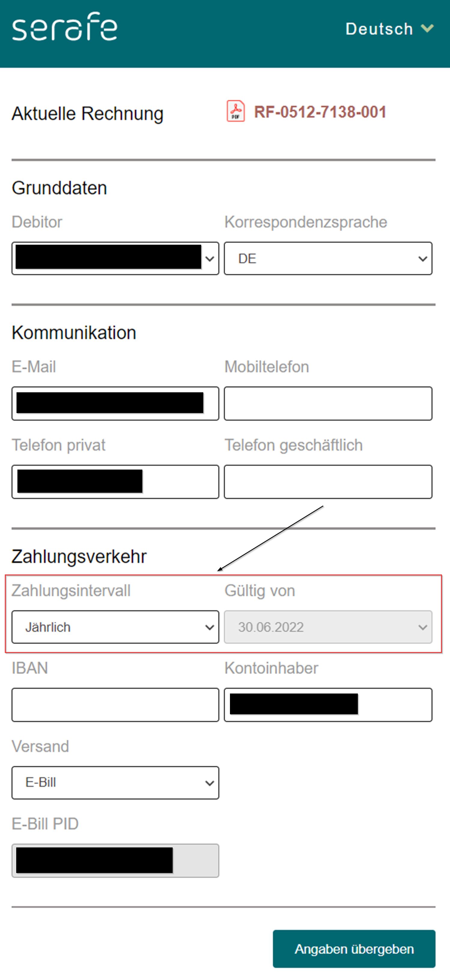Open the Zahlungsintervall dropdown set to Jährlich
450x980 pixels.
pyautogui.click(x=115, y=627)
